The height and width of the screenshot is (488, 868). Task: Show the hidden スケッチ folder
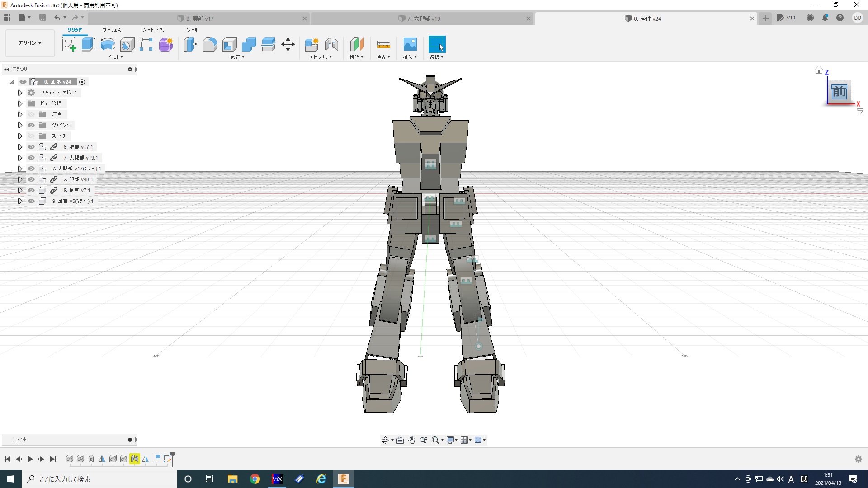point(31,136)
